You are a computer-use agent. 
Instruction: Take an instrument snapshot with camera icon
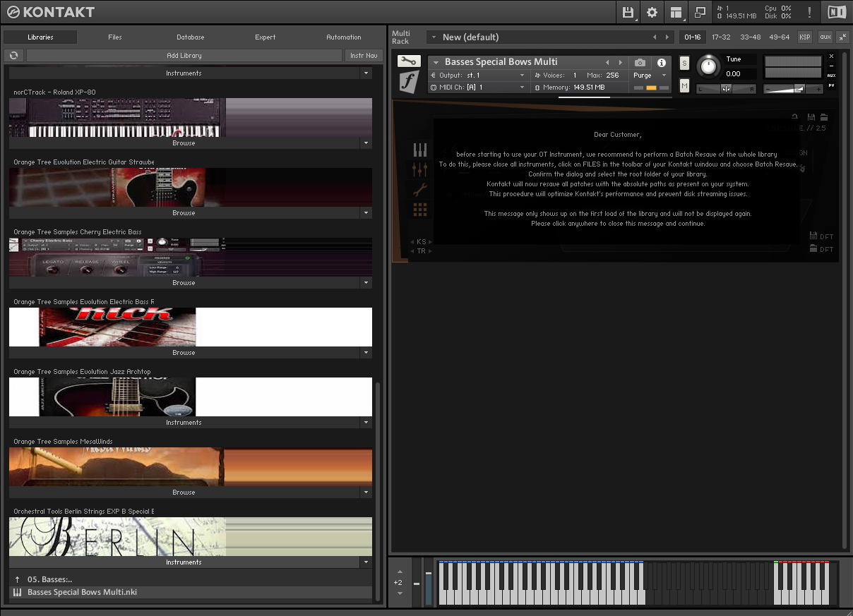(x=640, y=63)
